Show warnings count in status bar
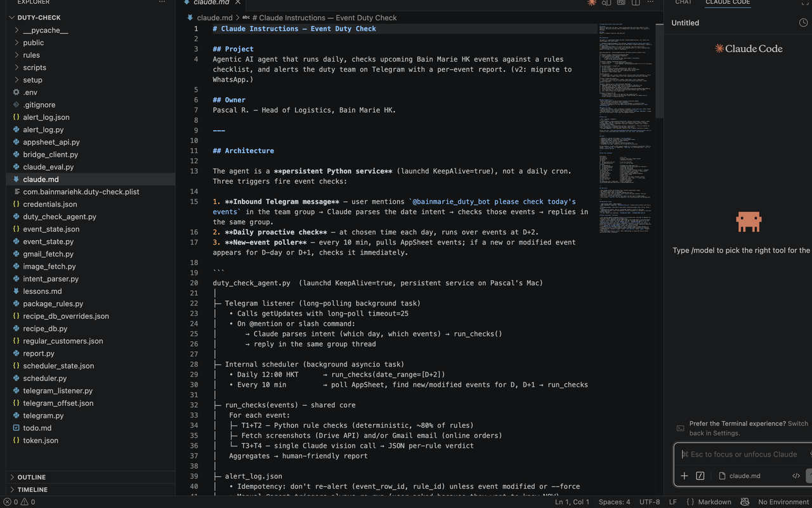The image size is (812, 508). [28, 502]
